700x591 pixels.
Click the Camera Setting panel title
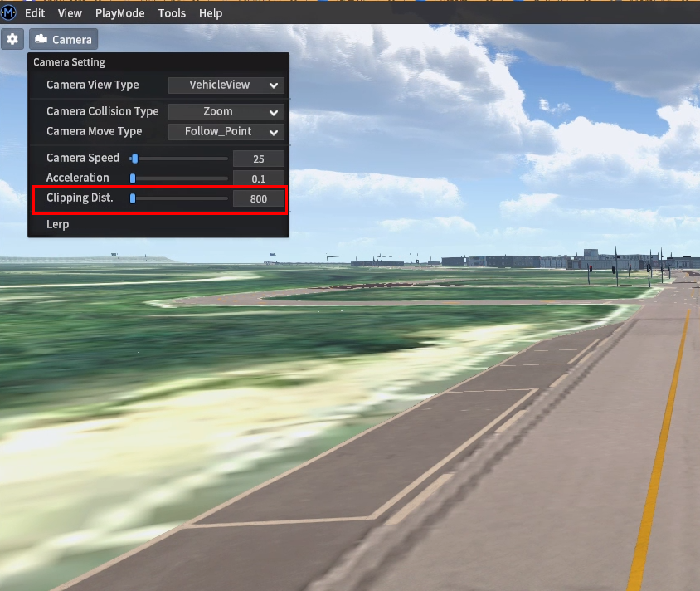click(x=69, y=62)
